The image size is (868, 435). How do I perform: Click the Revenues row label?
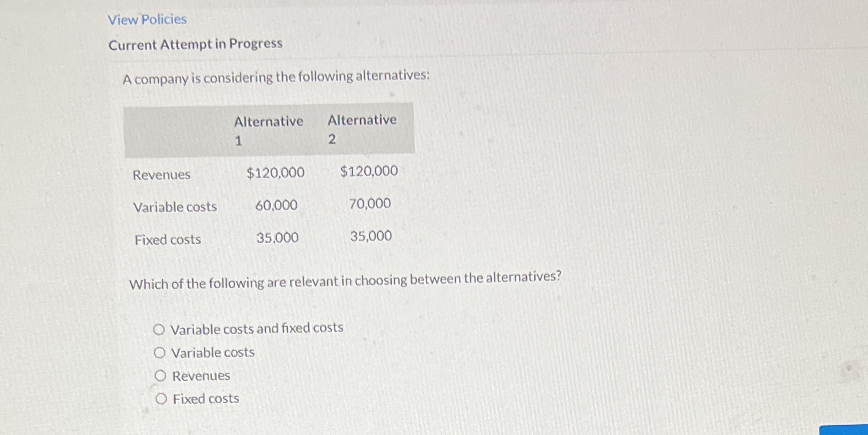[162, 175]
